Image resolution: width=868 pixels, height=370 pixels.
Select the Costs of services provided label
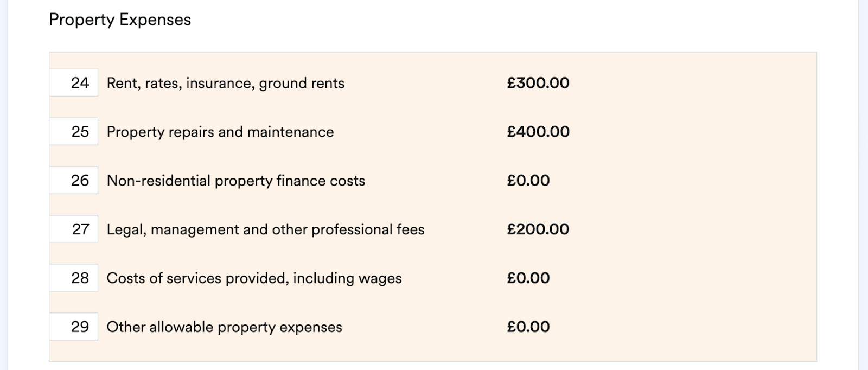click(x=254, y=278)
